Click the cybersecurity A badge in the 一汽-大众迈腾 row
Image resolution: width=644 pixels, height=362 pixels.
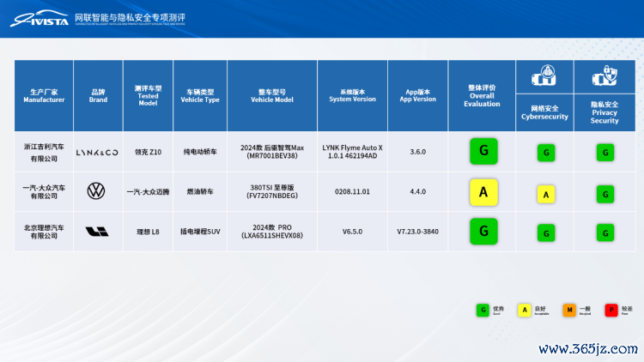pyautogui.click(x=546, y=195)
